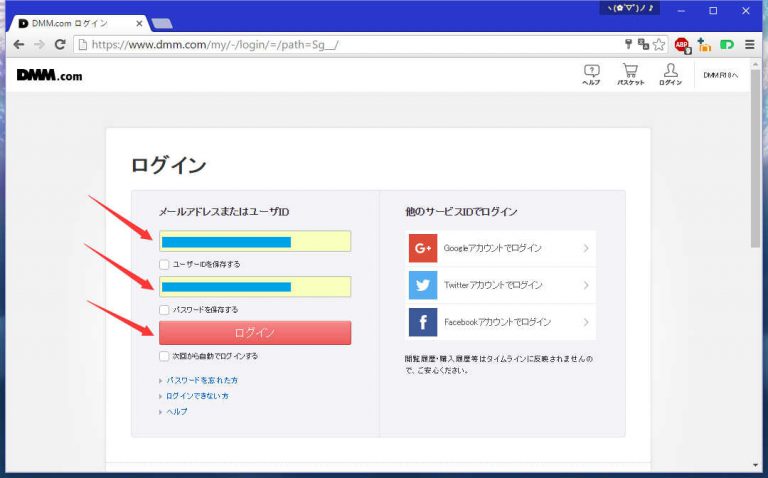Click the ログイン person icon in header
The width and height of the screenshot is (768, 478).
[x=671, y=75]
